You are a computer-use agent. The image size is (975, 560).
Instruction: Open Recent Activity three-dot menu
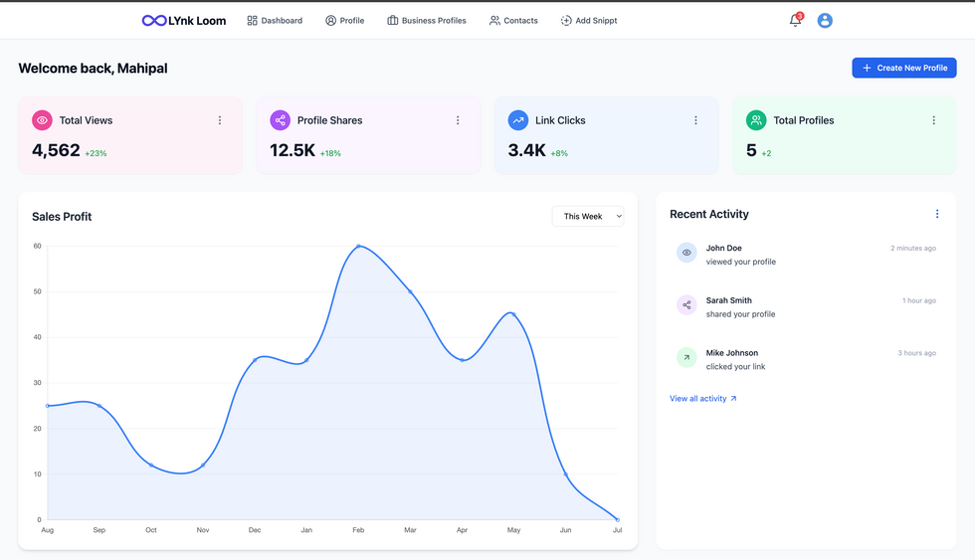tap(937, 214)
